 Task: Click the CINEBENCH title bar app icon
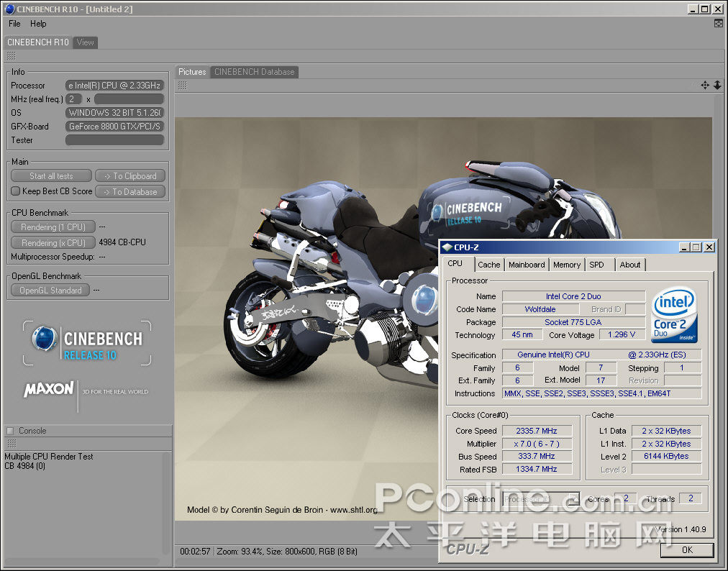pyautogui.click(x=9, y=9)
